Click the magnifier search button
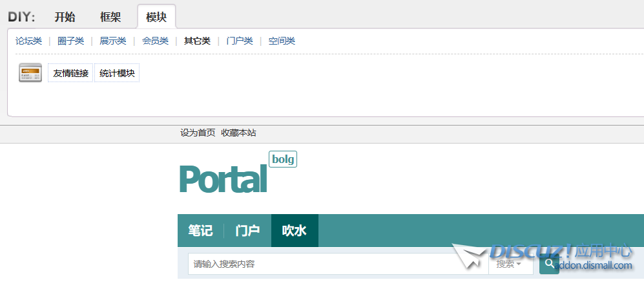 pos(549,264)
